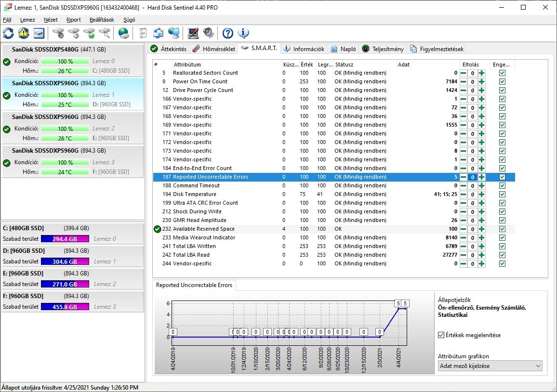Click the disk with clock test icon
The image size is (557, 392).
[74, 33]
